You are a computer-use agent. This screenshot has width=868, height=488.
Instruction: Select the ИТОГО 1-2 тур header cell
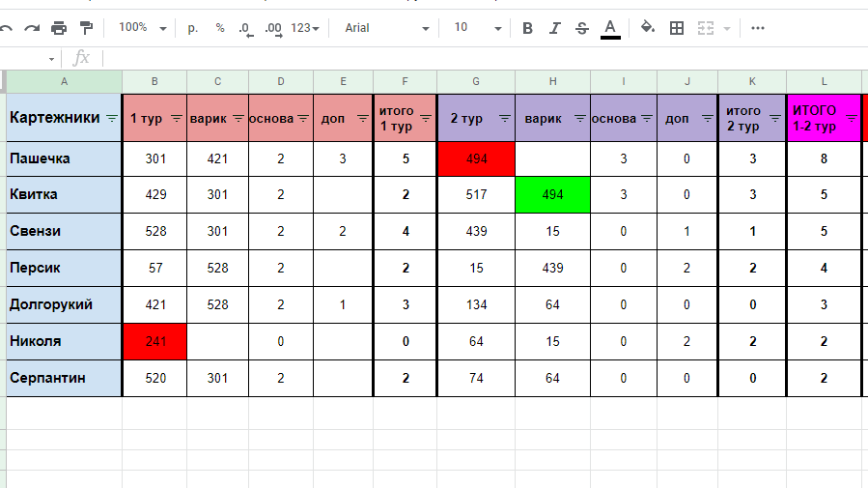coord(824,118)
